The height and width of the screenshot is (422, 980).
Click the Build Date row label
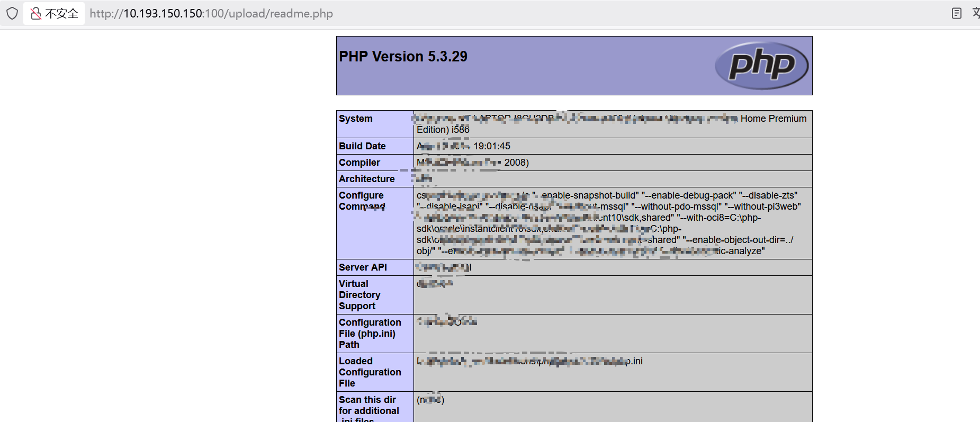point(362,146)
